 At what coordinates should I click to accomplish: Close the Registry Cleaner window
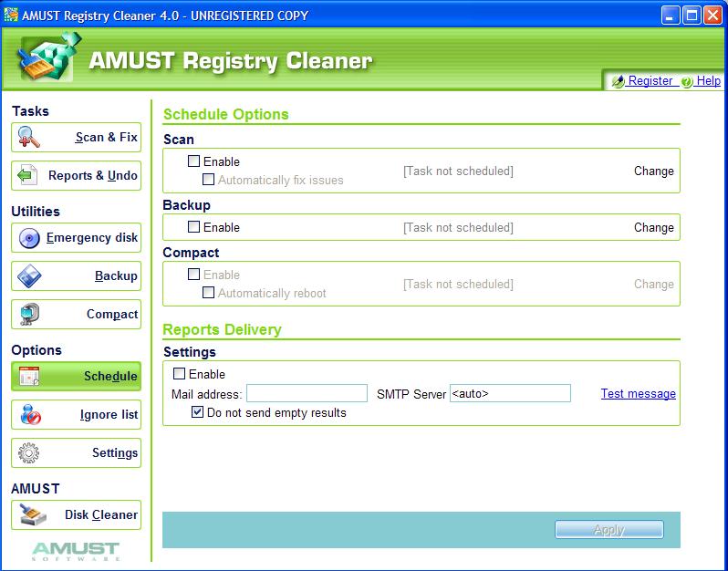(712, 15)
